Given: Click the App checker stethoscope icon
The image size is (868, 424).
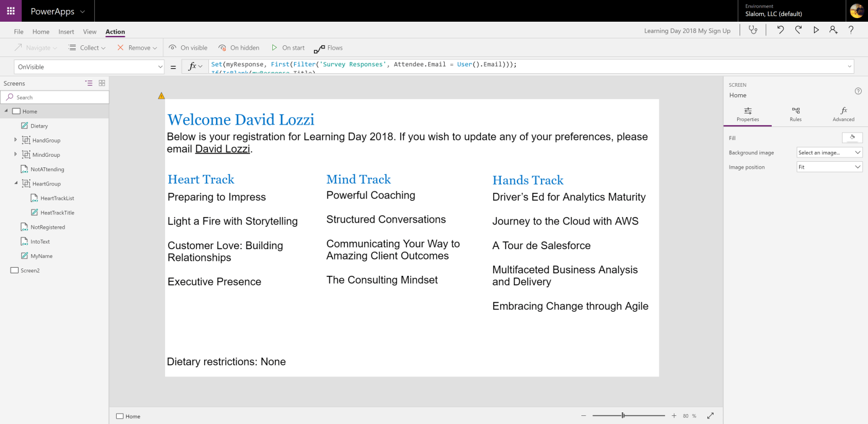Looking at the screenshot, I should (753, 30).
